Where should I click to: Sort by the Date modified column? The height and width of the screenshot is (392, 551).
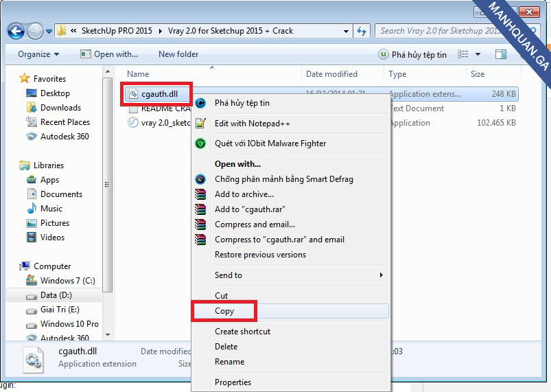click(x=331, y=74)
